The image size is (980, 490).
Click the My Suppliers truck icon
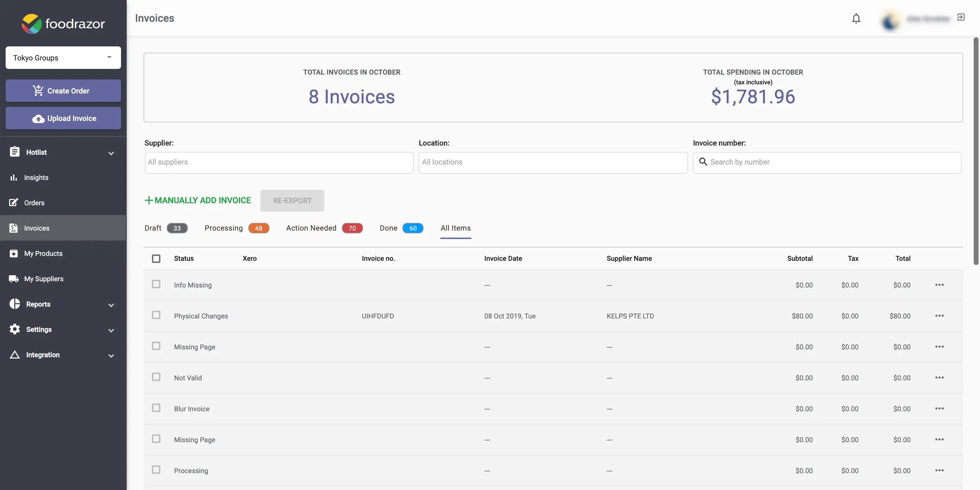click(14, 279)
